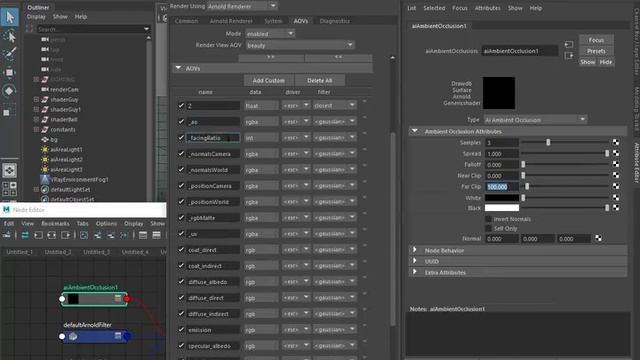
Task: Click the Hide button
Action: 606,62
